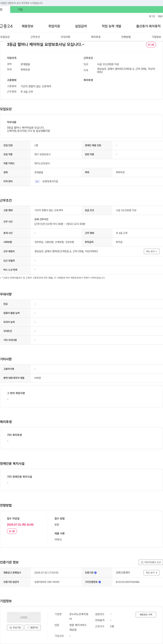
Task: Jump to 전형방법 section tab
Action: tap(126, 37)
